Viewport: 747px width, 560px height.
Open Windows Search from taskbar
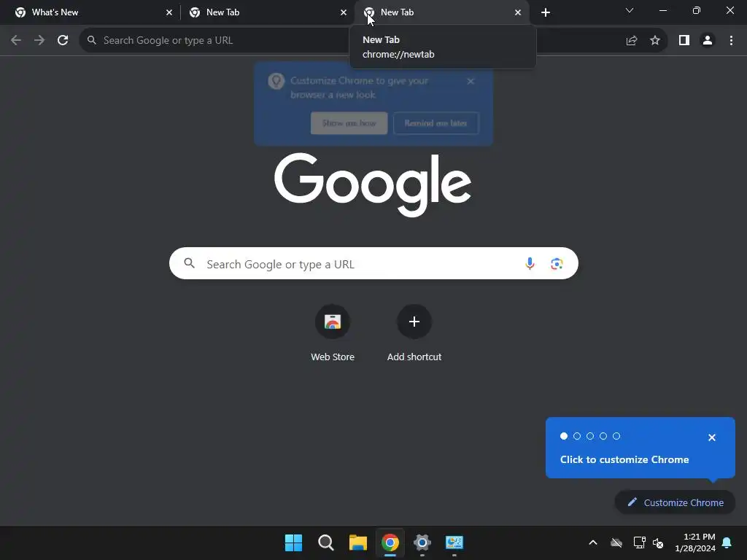pyautogui.click(x=326, y=542)
